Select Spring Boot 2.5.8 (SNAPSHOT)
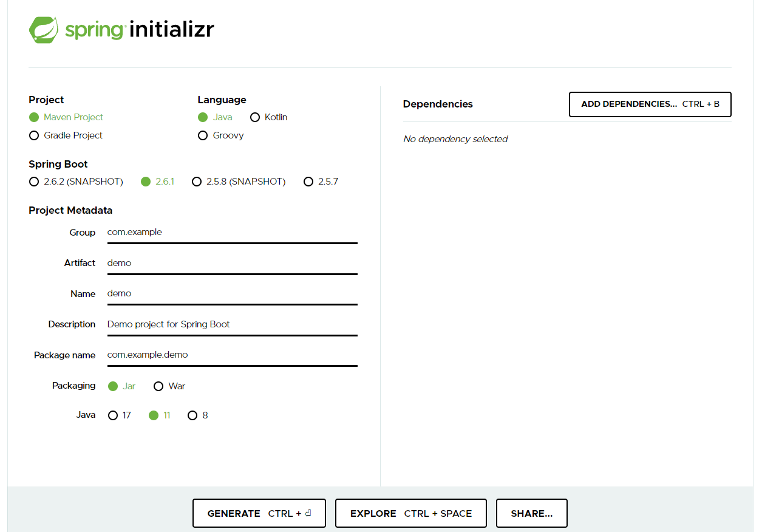The height and width of the screenshot is (532, 762). point(239,182)
